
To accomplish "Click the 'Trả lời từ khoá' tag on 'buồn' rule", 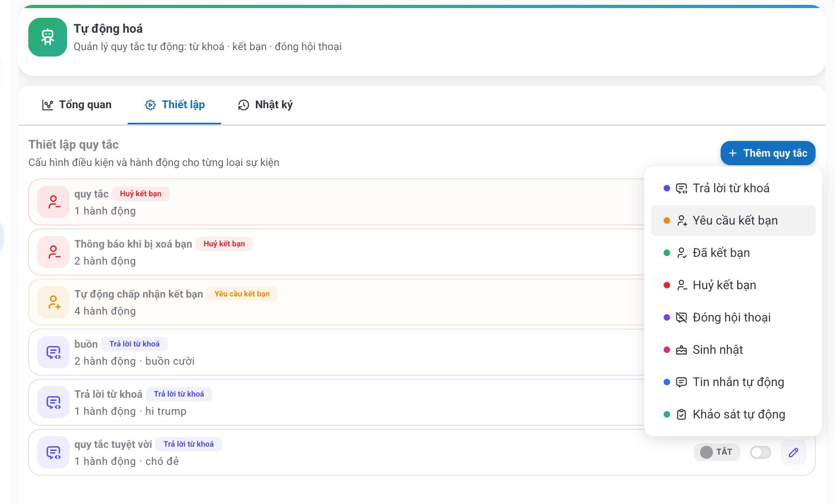I will coord(134,344).
